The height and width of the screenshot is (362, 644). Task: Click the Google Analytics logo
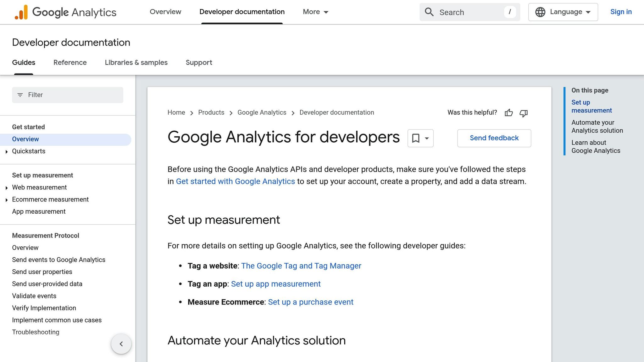[64, 12]
